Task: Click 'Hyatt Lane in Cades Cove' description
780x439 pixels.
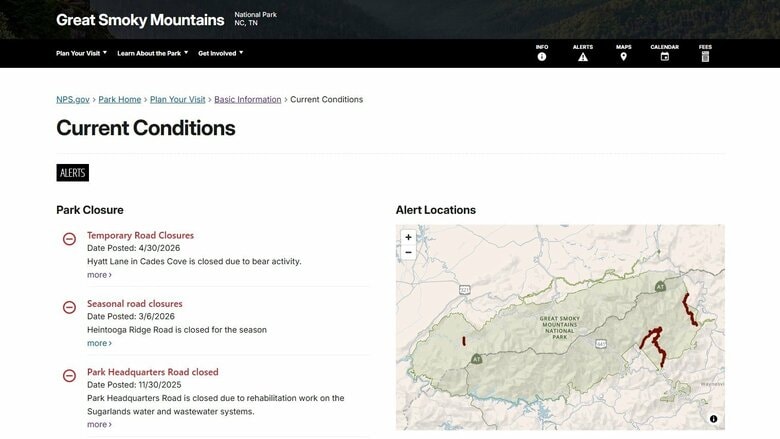Action: click(x=194, y=262)
